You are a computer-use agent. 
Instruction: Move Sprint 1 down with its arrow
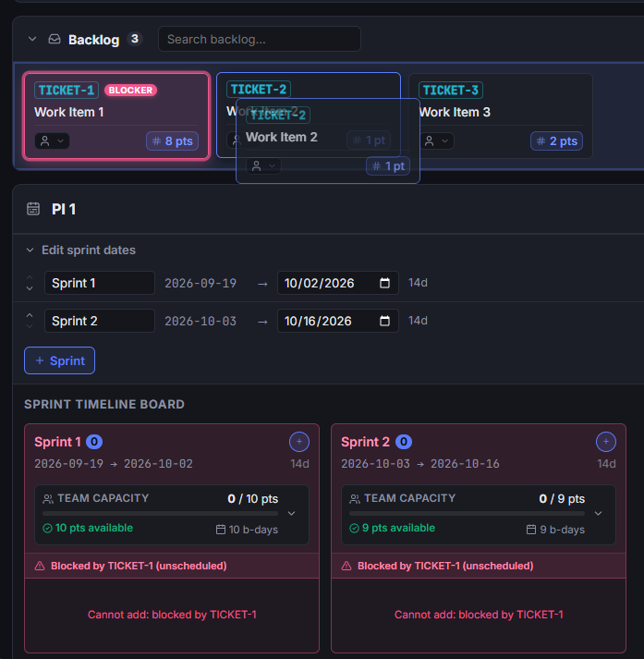tap(30, 288)
